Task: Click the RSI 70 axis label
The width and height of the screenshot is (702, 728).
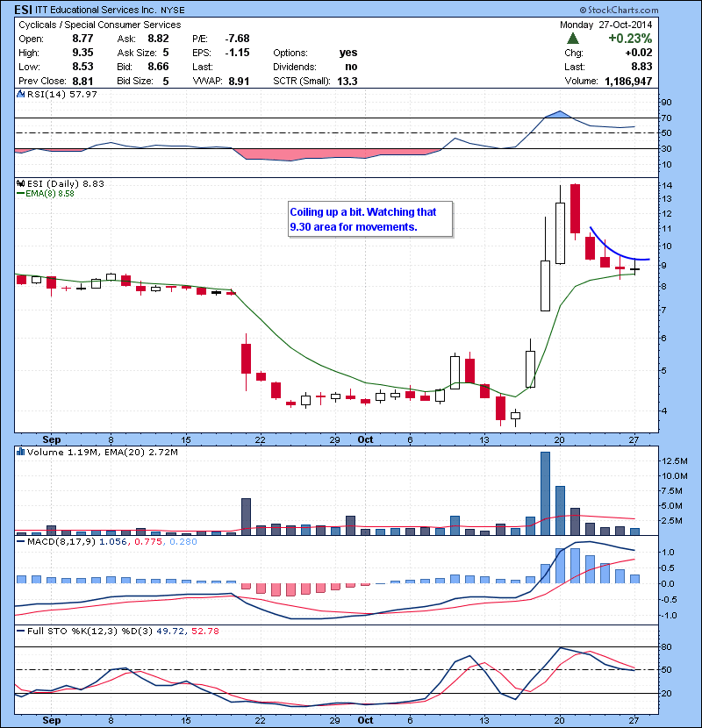Action: coord(667,118)
